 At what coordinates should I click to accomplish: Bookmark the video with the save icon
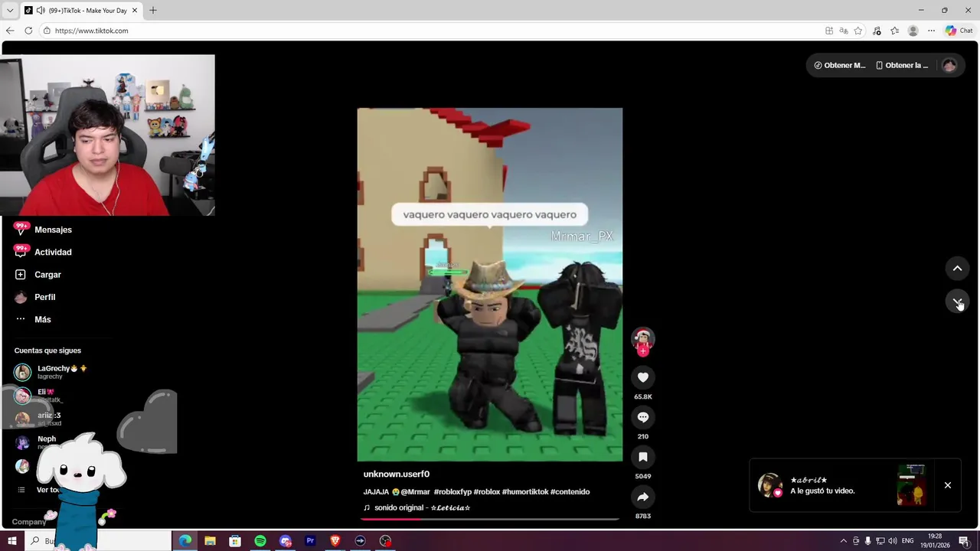pos(643,457)
